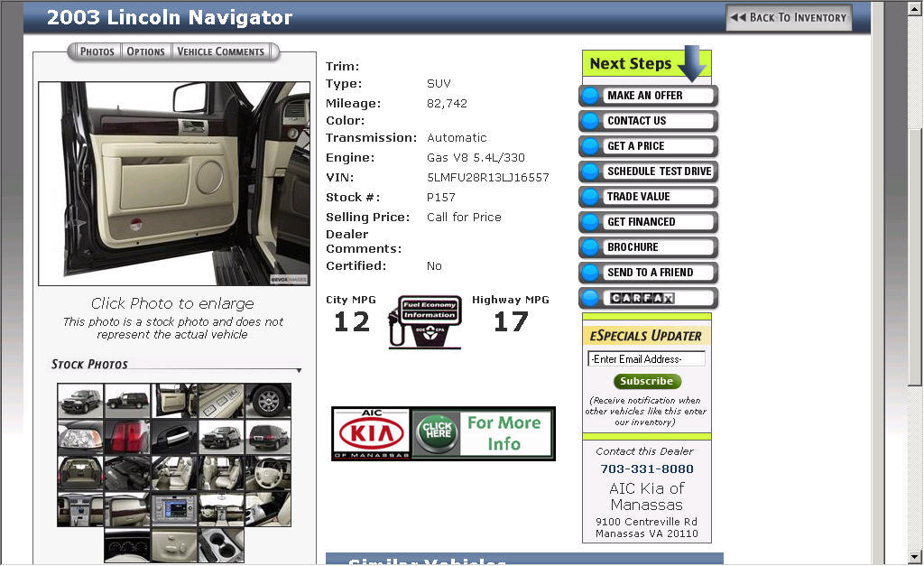
Task: Collapse the Stock Photos section arrow
Action: click(x=300, y=370)
